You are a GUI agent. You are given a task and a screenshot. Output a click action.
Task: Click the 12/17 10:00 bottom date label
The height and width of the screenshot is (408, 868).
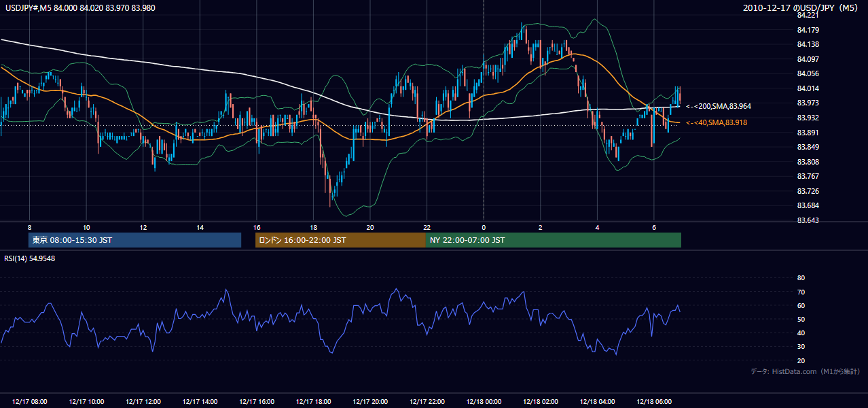[x=86, y=402]
